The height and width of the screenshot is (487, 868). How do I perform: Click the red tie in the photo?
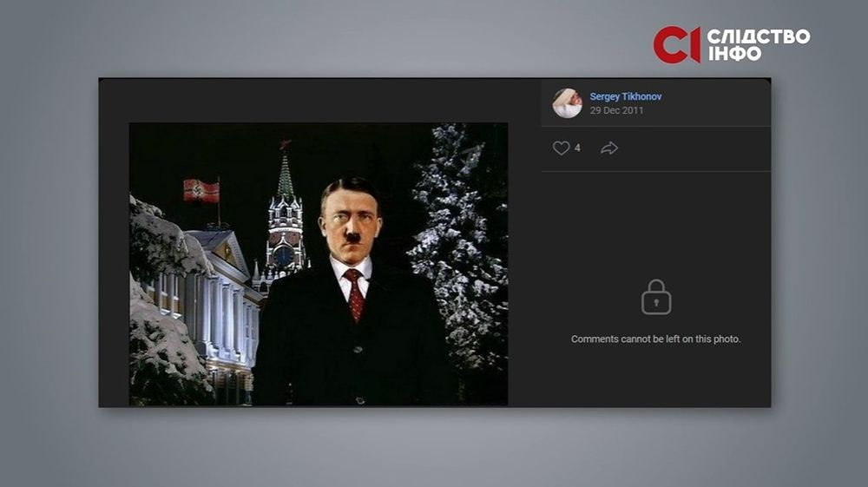(x=353, y=293)
